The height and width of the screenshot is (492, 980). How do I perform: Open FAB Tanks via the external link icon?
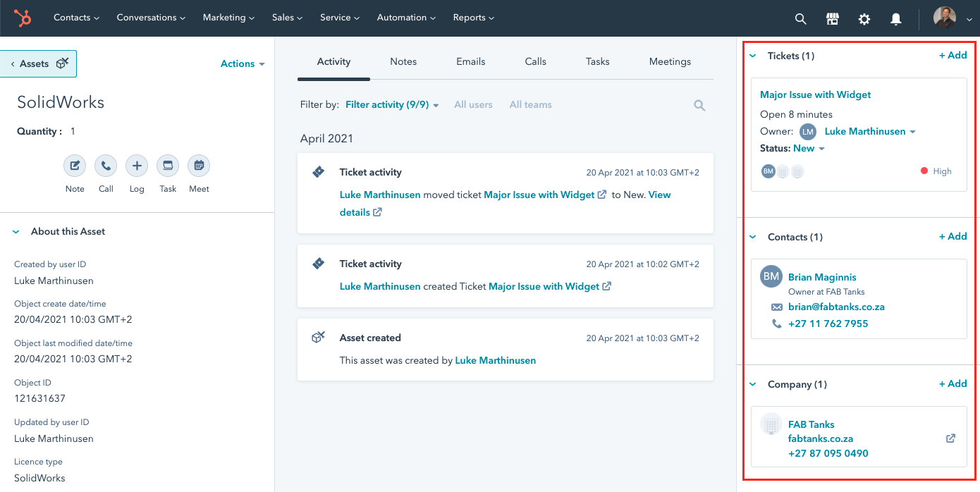[950, 438]
